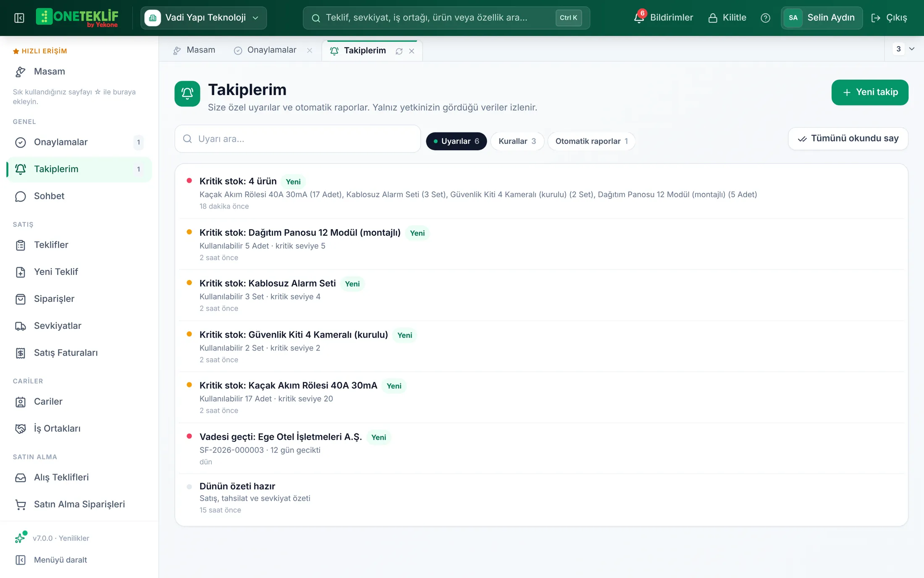
Task: Refresh the Takiplerim tab
Action: (399, 51)
